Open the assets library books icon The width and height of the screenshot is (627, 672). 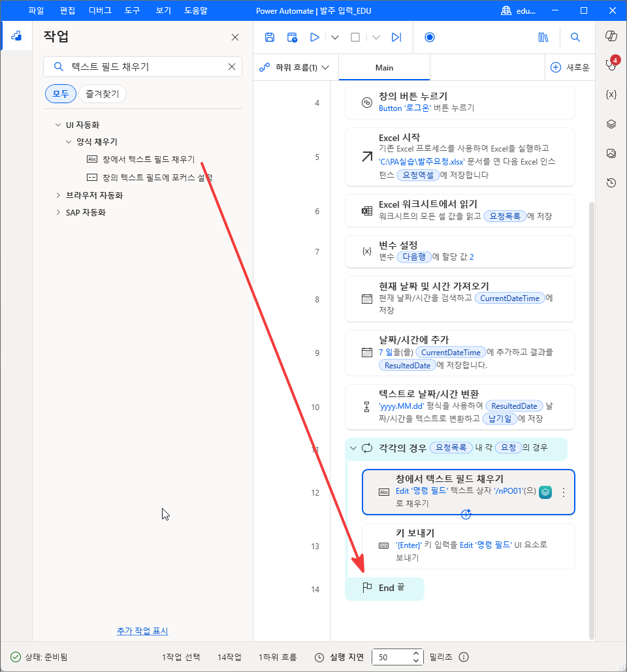[x=543, y=37]
